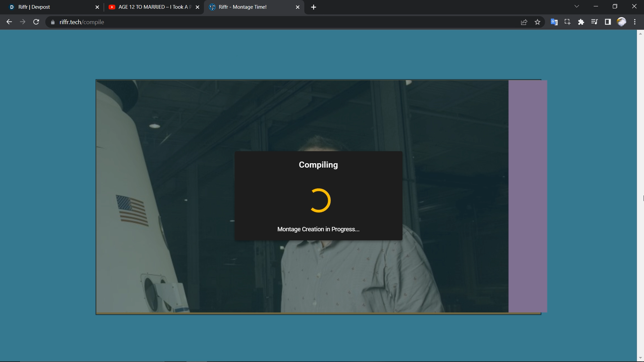Reload the riffr.tech page

point(36,22)
